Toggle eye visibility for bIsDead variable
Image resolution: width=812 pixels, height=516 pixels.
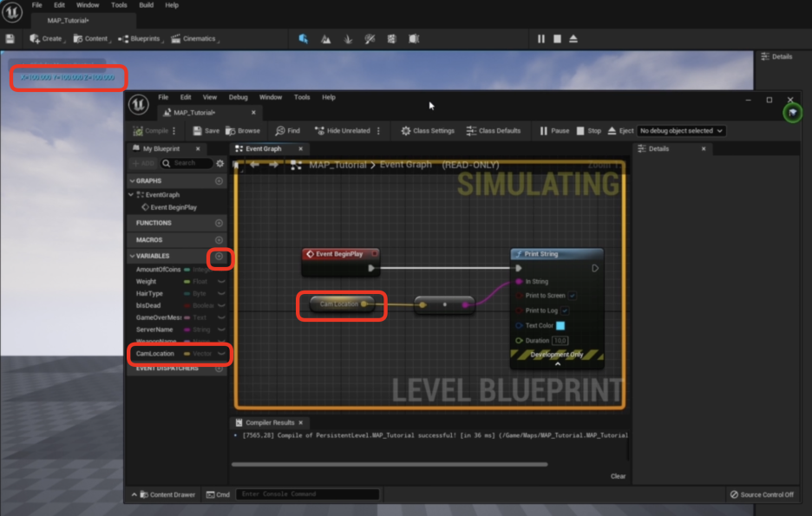(x=221, y=305)
